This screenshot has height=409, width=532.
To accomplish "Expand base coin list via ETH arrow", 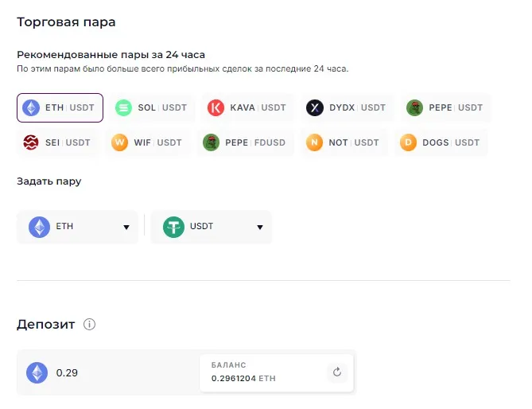I will [x=126, y=228].
